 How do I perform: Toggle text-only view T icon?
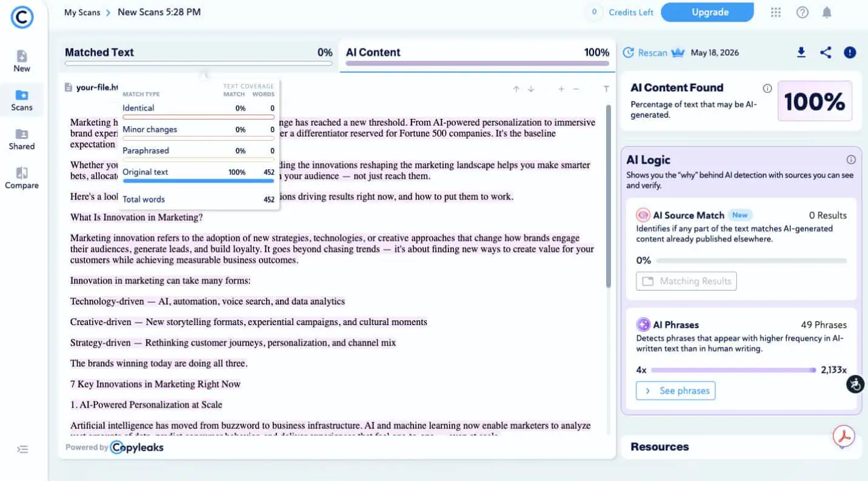[x=606, y=89]
